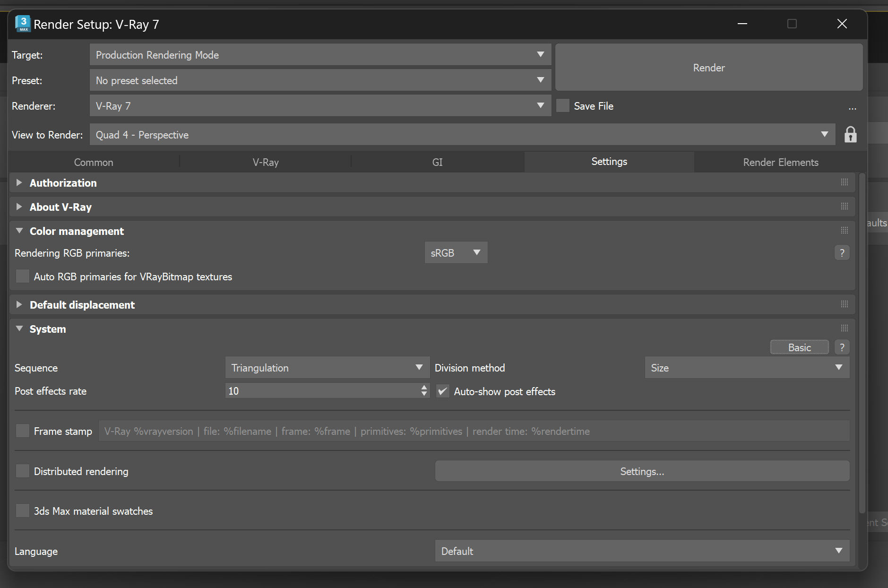Click the System rollout help question mark

842,347
